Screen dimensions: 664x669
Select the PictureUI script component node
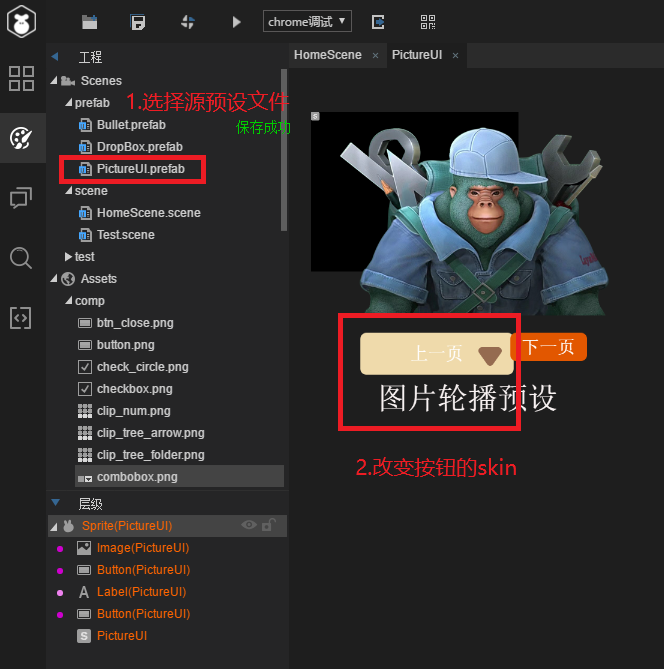pos(122,636)
